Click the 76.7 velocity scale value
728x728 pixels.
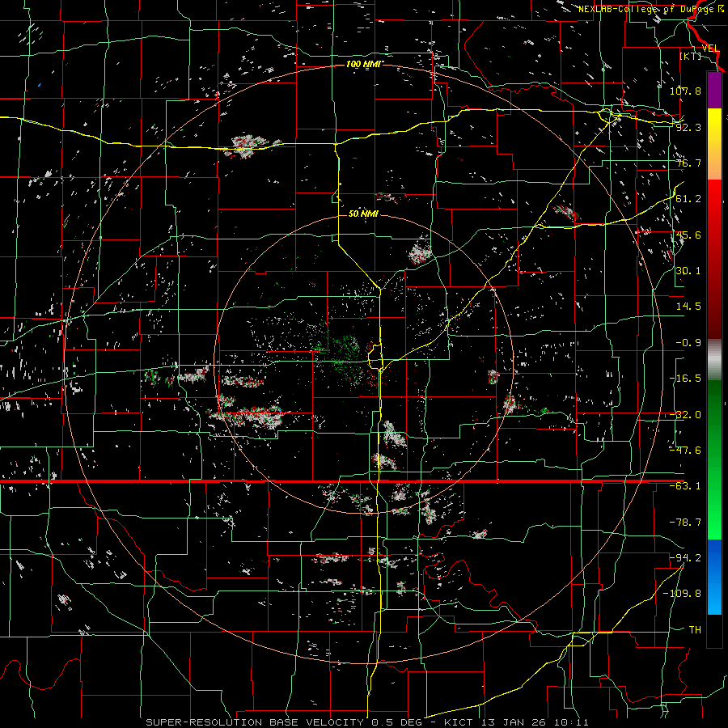[688, 163]
